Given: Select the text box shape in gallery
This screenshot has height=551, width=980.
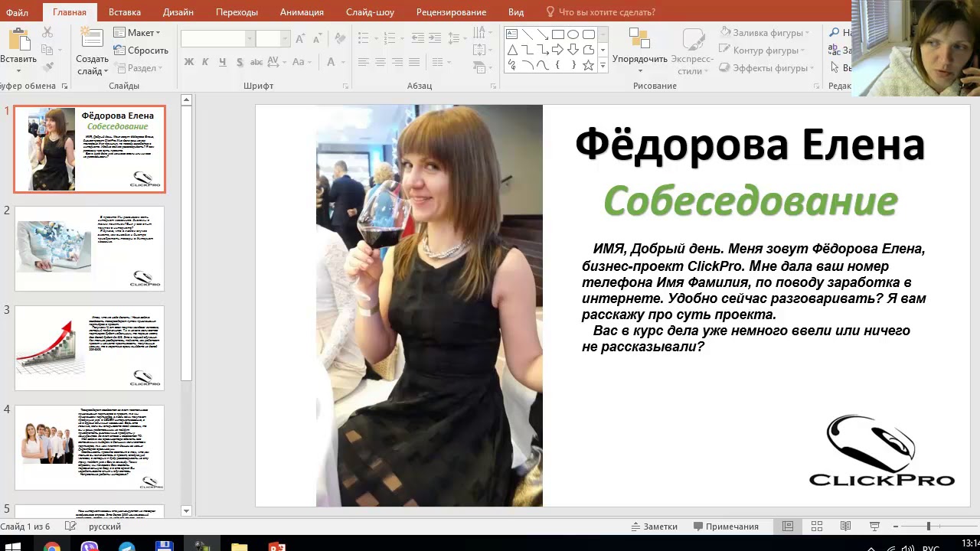Looking at the screenshot, I should tap(511, 34).
